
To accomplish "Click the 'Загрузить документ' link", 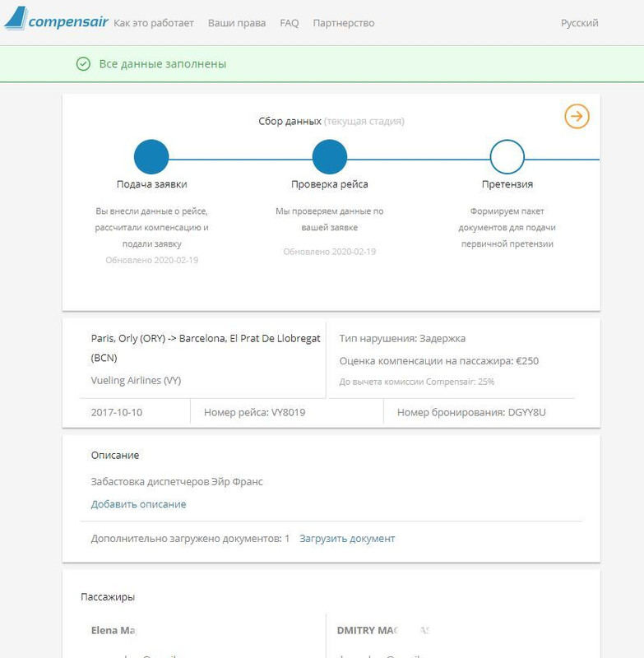I will click(x=347, y=539).
